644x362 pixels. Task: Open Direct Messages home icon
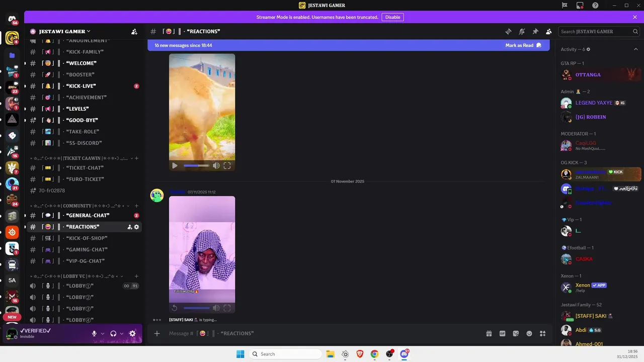pos(12,19)
